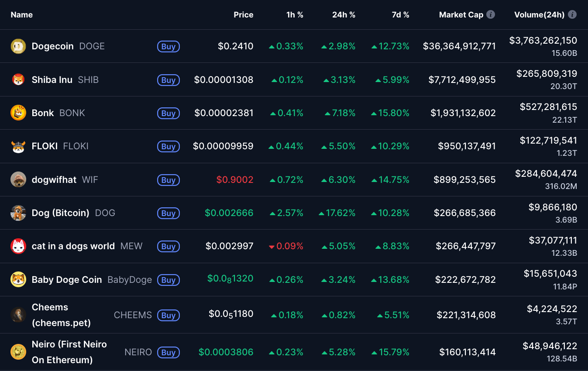This screenshot has width=588, height=371.
Task: Click the Buy button for Bonk
Action: [x=168, y=113]
